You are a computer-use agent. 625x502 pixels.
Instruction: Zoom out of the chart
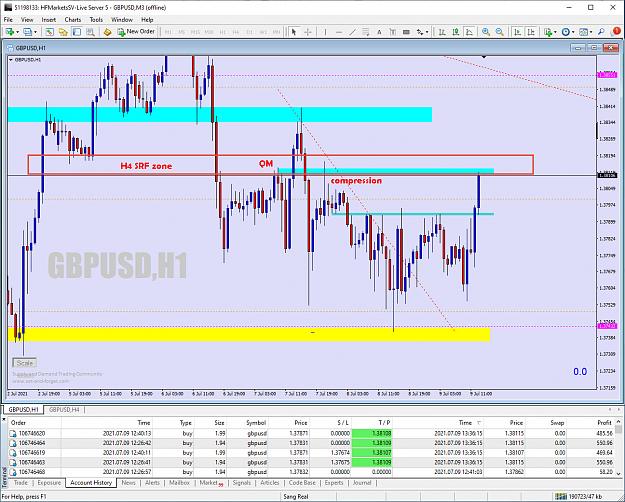click(x=499, y=32)
